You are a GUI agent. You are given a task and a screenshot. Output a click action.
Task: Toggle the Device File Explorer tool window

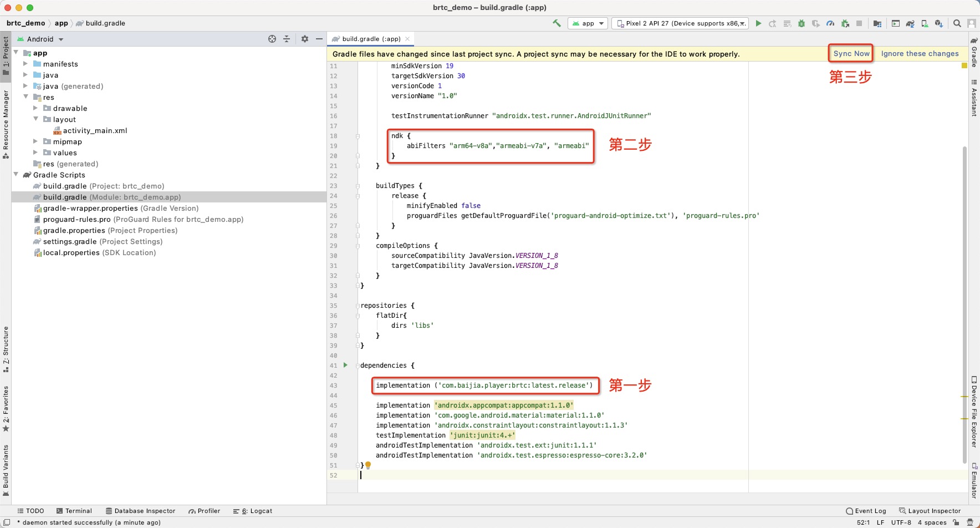pos(974,412)
